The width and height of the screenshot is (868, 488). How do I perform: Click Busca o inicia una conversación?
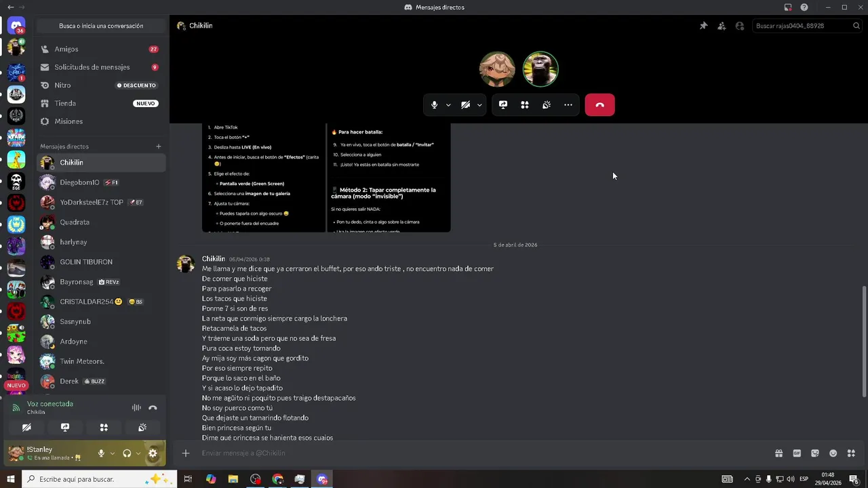click(101, 26)
